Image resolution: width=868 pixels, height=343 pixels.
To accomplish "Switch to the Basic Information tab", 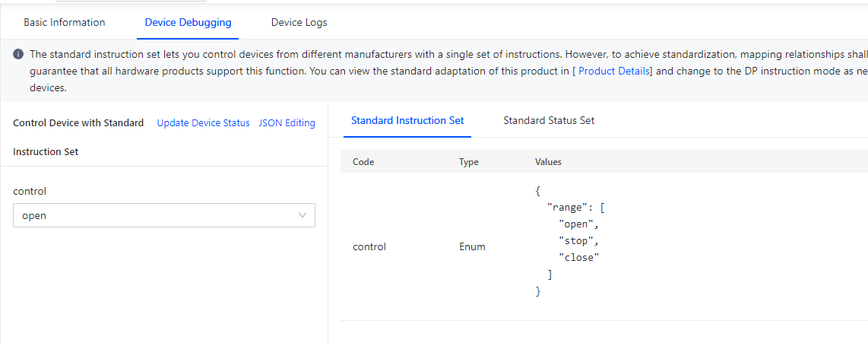I will (64, 23).
